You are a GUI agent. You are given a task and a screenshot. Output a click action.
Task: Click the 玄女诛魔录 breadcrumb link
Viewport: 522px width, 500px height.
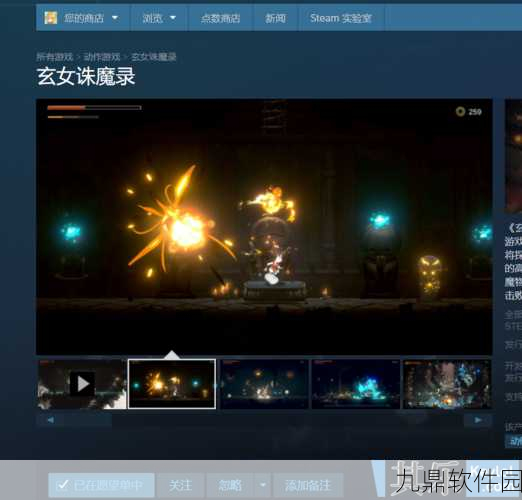coord(154,57)
